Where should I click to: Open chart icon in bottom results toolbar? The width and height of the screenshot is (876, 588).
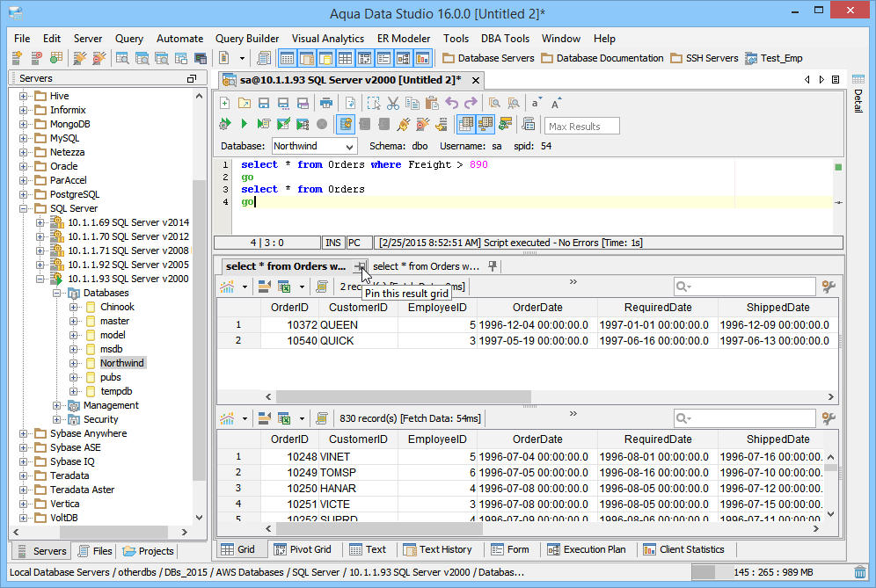pos(227,418)
